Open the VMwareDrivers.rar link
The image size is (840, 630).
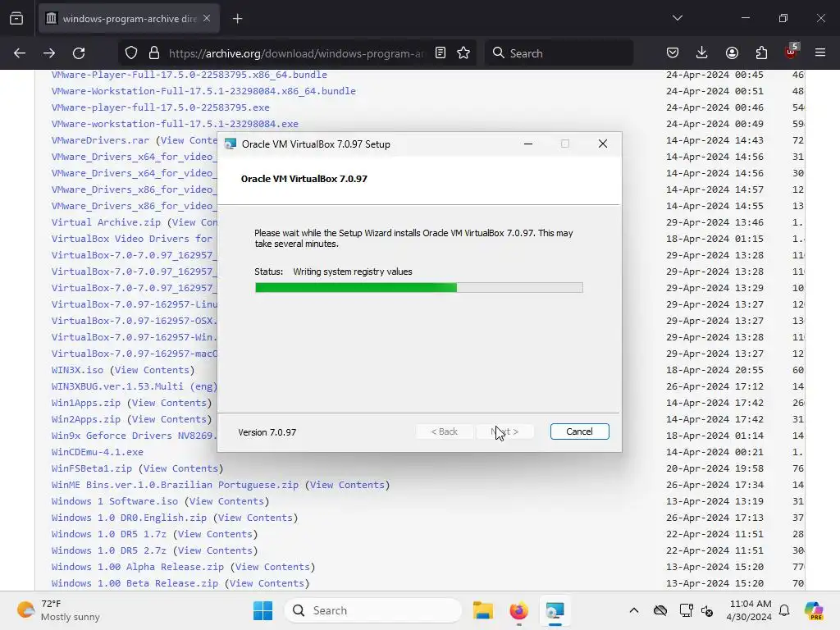(100, 140)
